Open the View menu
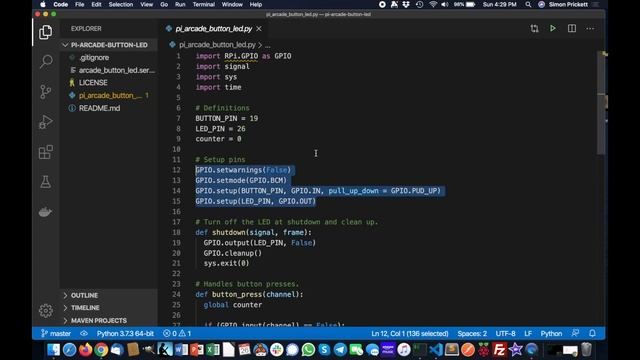The width and height of the screenshot is (640, 360). click(x=147, y=4)
